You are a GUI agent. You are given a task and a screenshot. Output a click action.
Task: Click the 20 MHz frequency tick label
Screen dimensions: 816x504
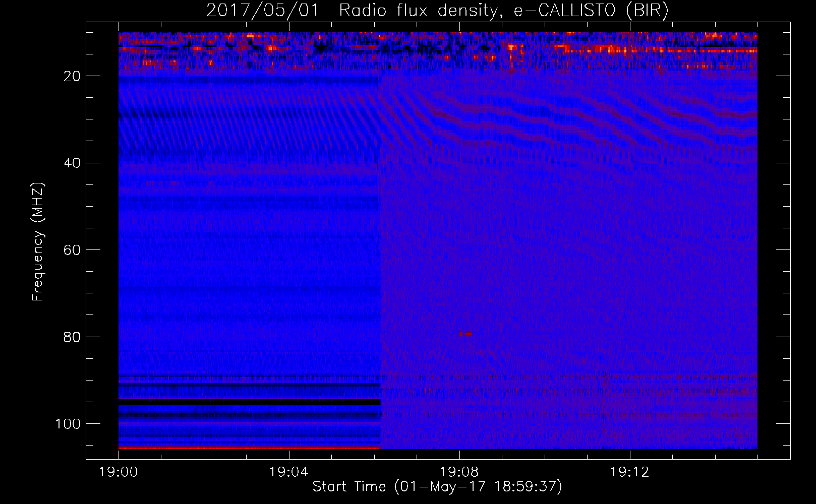tap(73, 76)
